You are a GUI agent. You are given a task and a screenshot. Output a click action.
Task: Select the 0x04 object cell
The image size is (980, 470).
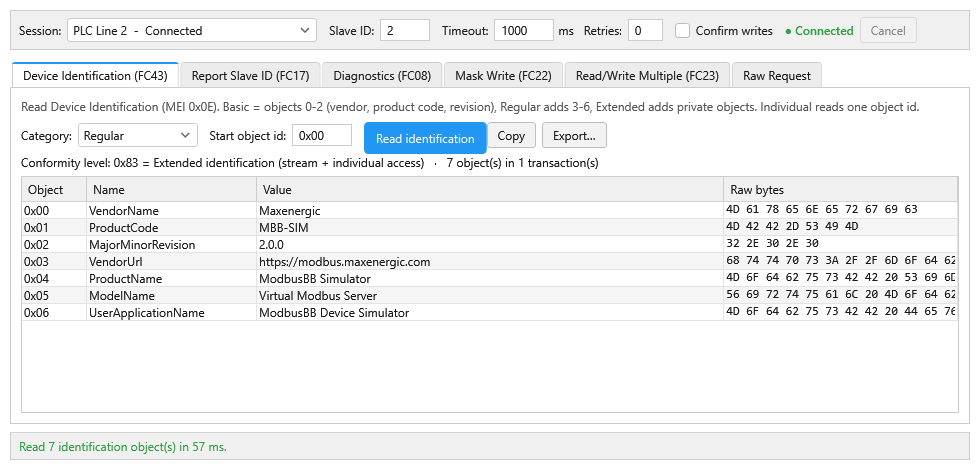54,278
